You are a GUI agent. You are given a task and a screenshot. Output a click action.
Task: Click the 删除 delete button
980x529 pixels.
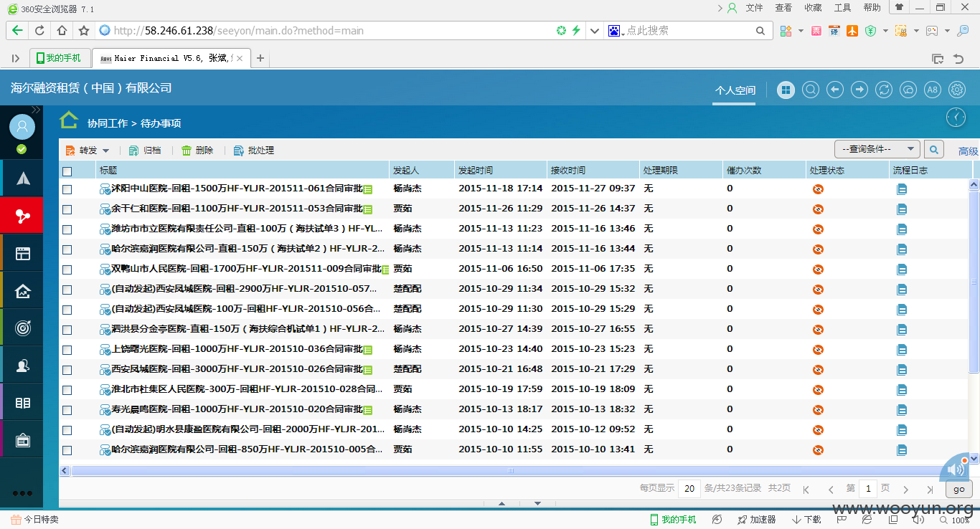(x=197, y=151)
